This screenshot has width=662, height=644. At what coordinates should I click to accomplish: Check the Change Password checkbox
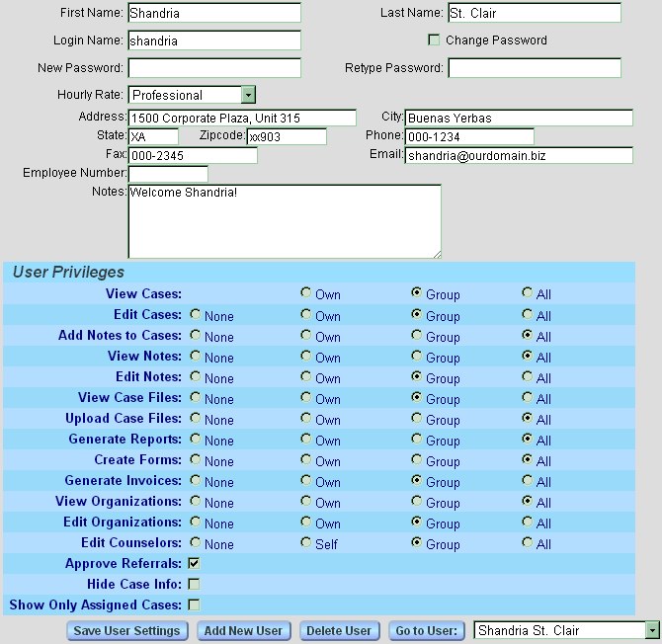point(434,40)
